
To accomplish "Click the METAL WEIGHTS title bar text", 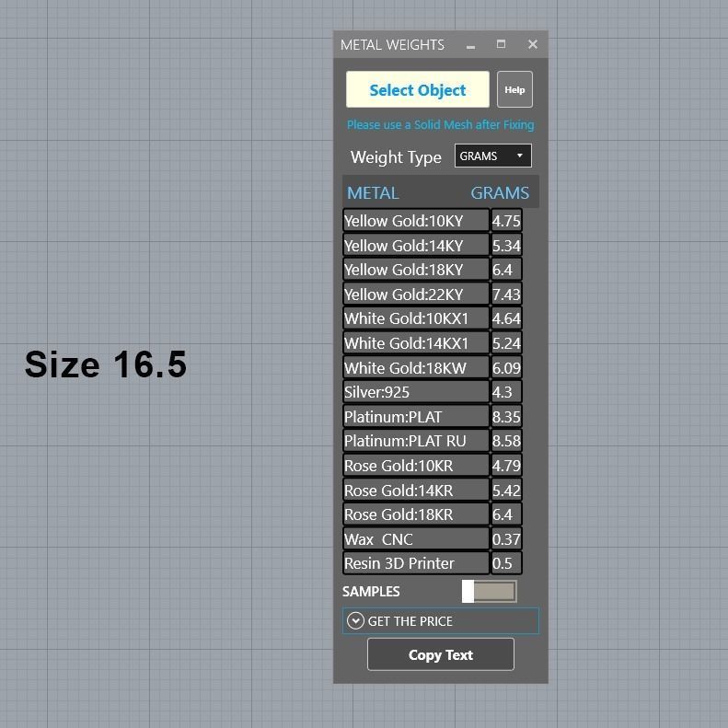I will click(x=392, y=45).
